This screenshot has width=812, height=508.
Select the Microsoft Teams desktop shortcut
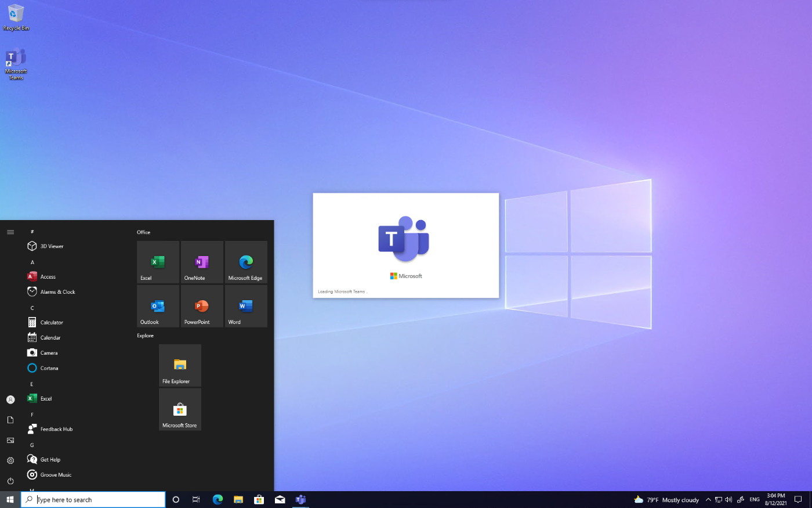(x=16, y=64)
